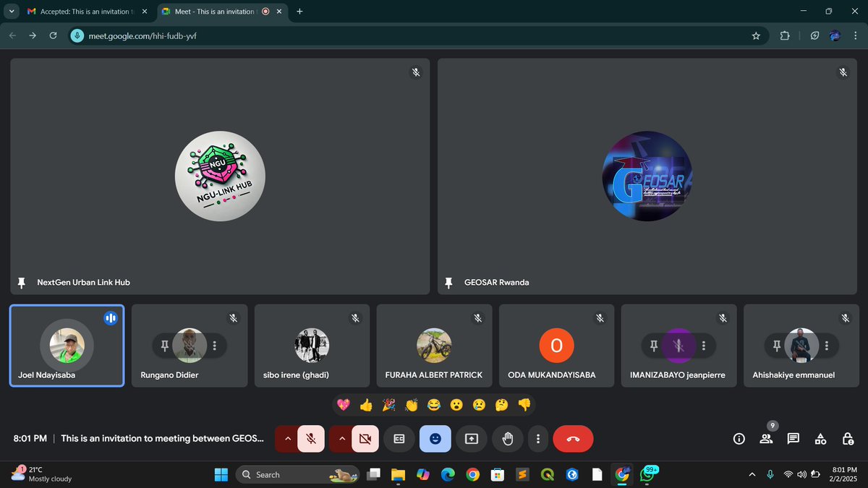This screenshot has width=868, height=488.
Task: Send the thumbs up reaction
Action: pyautogui.click(x=366, y=405)
